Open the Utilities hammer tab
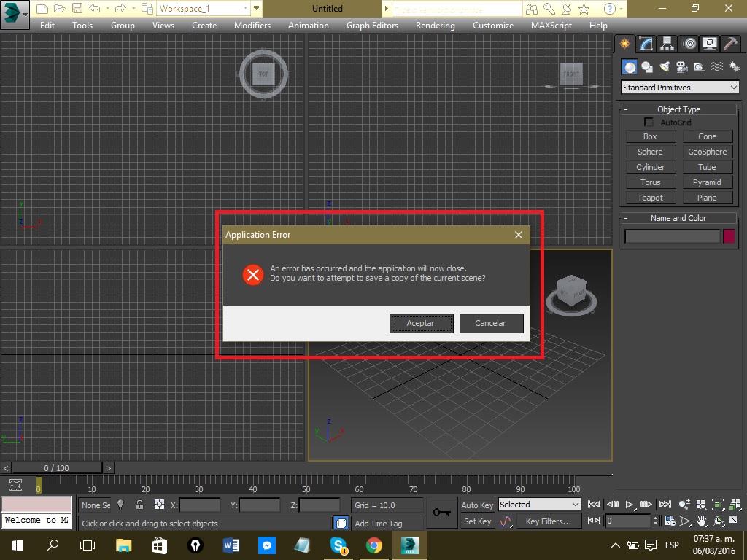This screenshot has height=560, width=747. [730, 44]
